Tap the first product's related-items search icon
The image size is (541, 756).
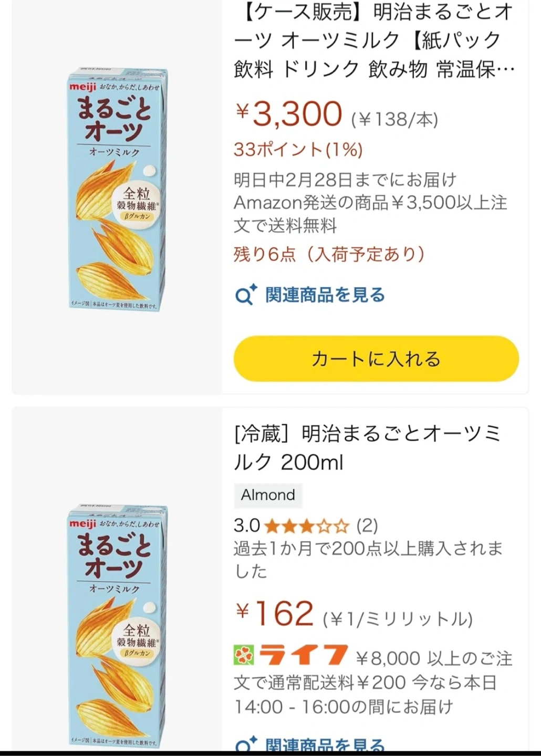pos(245,295)
